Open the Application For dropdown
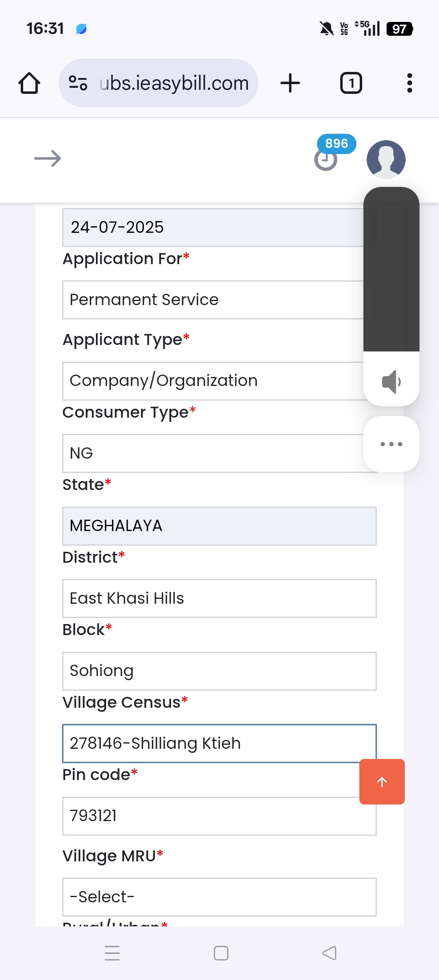This screenshot has height=980, width=439. click(x=211, y=300)
